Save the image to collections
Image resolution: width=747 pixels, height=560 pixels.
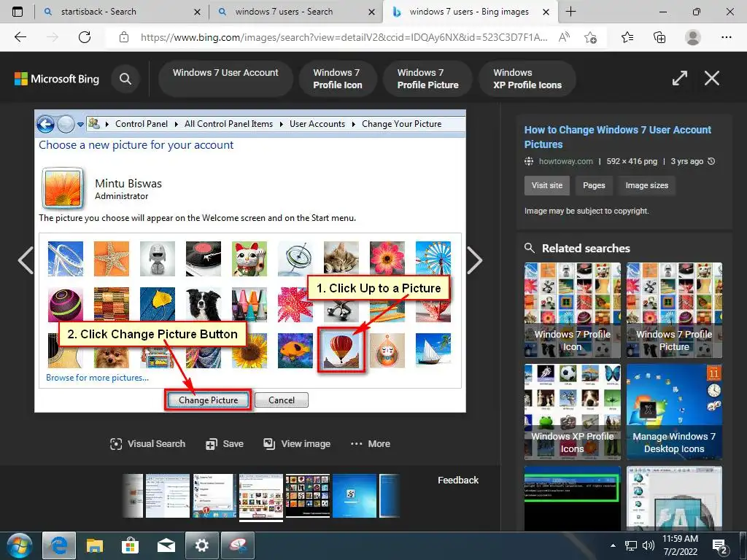[225, 444]
